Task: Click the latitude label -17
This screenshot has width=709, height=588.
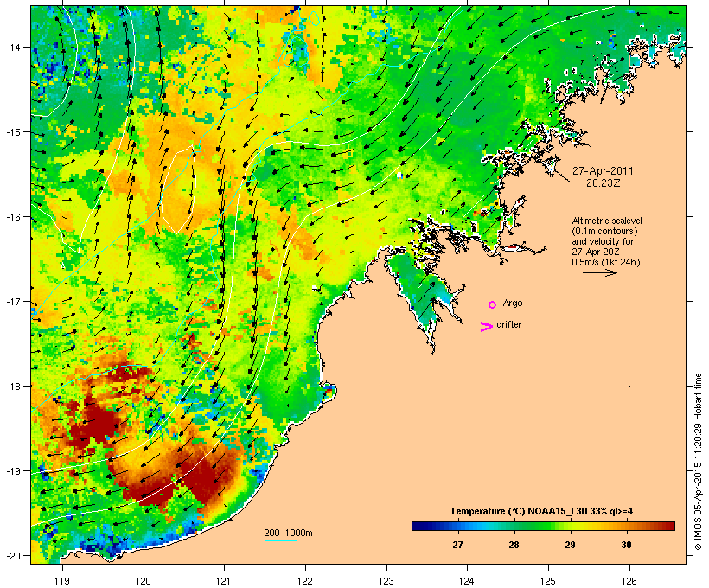Action: pos(12,301)
